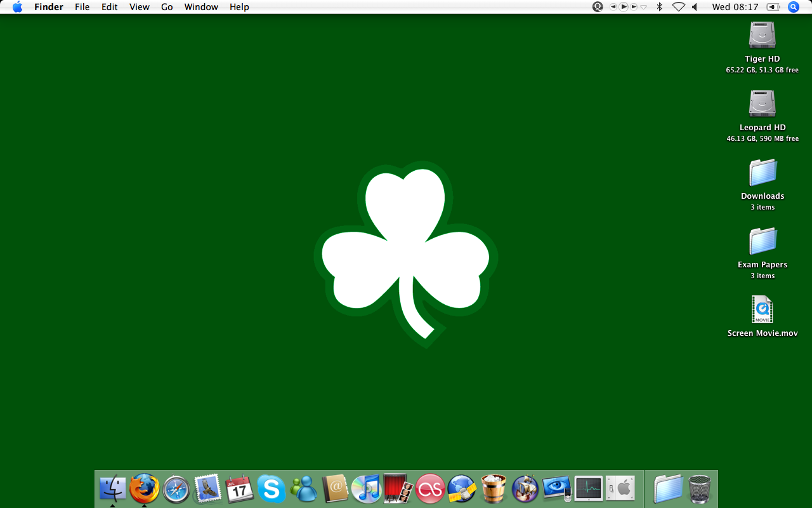Select the Downloads folder on desktop

763,173
